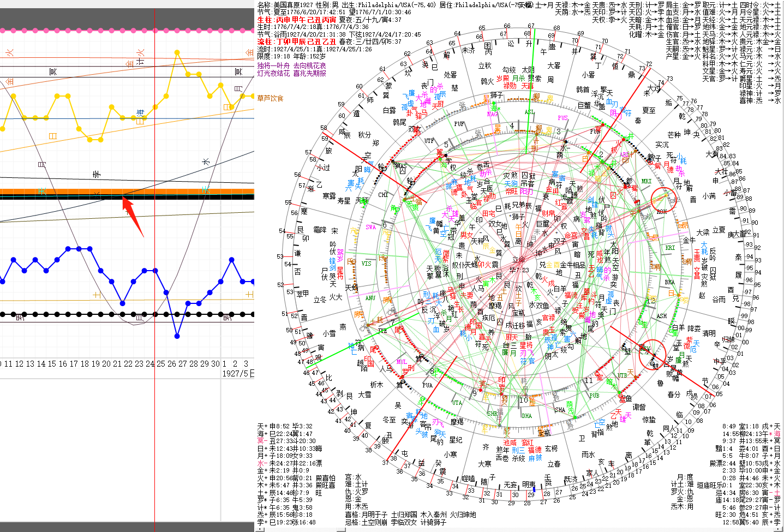Select the lowest blue data point on the graph
This screenshot has width=784, height=532.
coord(177,336)
